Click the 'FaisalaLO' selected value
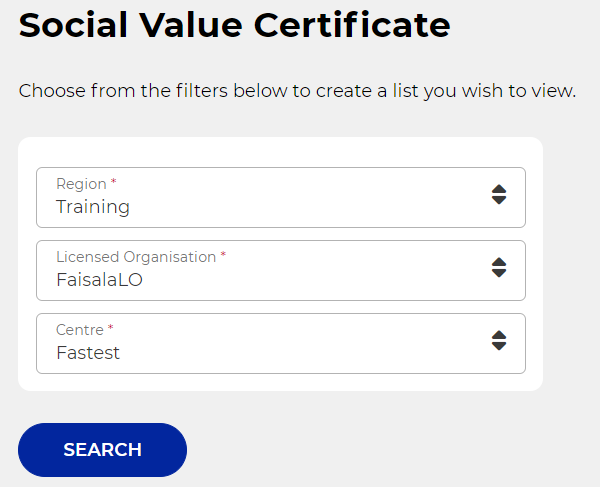This screenshot has height=487, width=600. (x=99, y=280)
